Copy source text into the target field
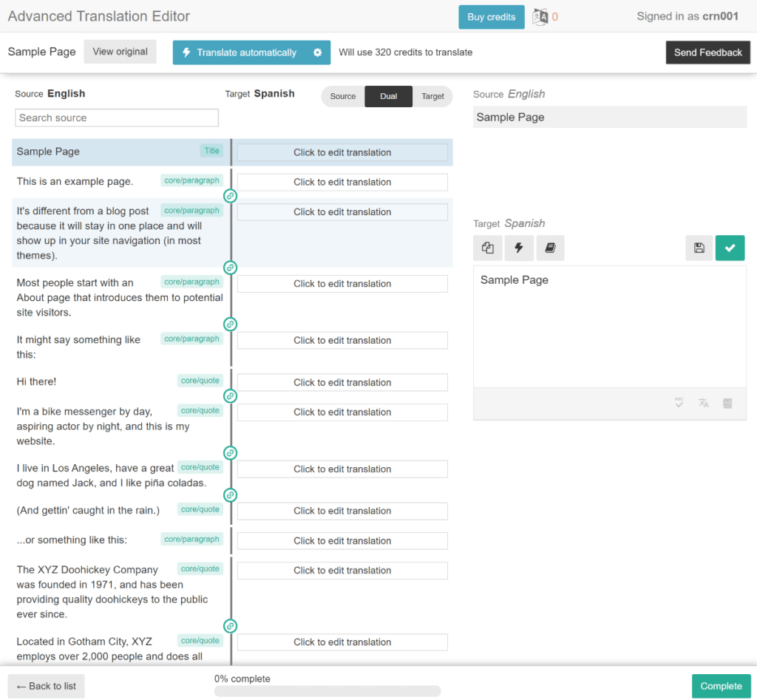Image resolution: width=757 pixels, height=700 pixels. point(488,248)
